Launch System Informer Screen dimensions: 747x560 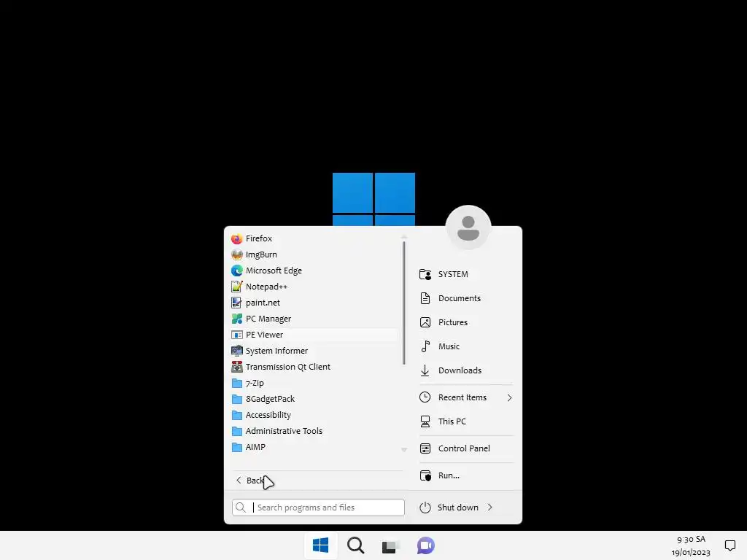click(314, 351)
